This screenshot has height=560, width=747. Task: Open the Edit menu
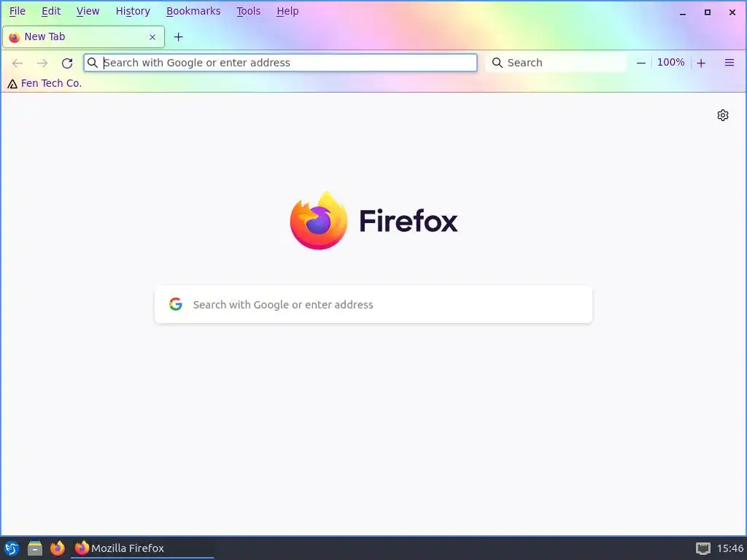[x=51, y=11]
